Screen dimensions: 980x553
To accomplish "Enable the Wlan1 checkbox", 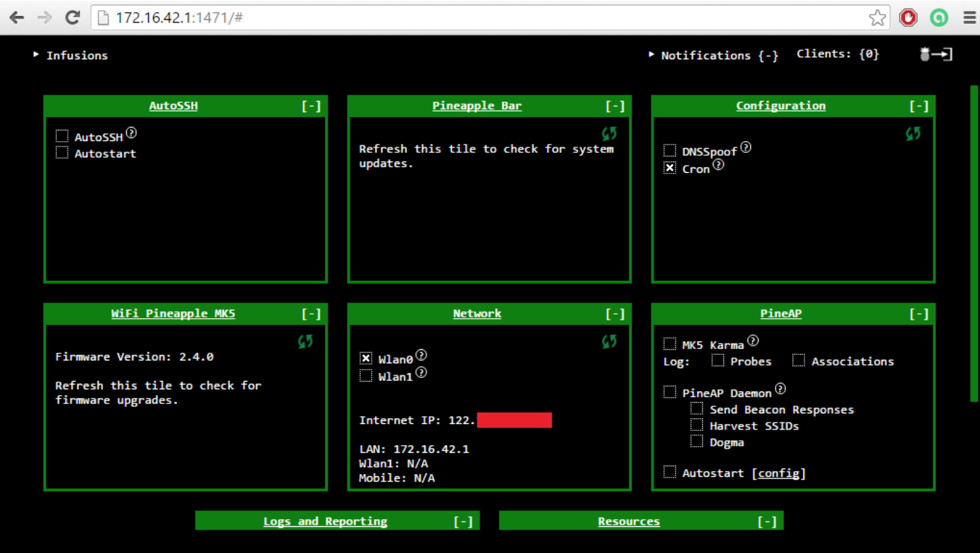I will click(x=366, y=375).
